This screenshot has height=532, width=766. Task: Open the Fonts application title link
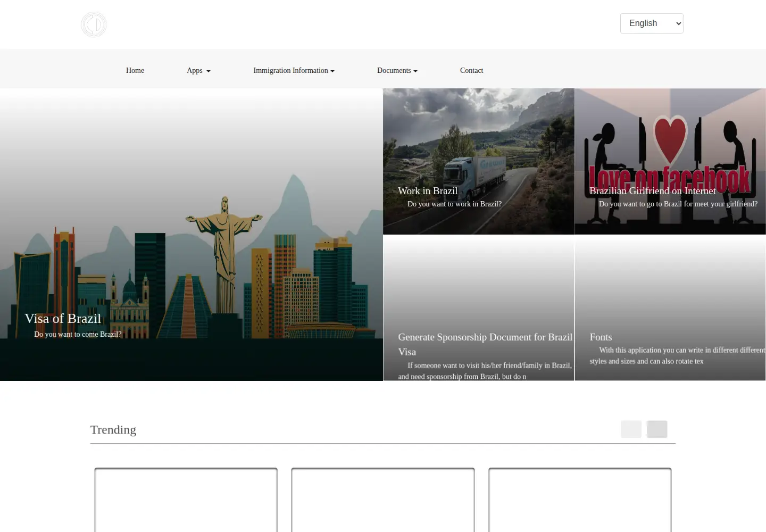601,337
